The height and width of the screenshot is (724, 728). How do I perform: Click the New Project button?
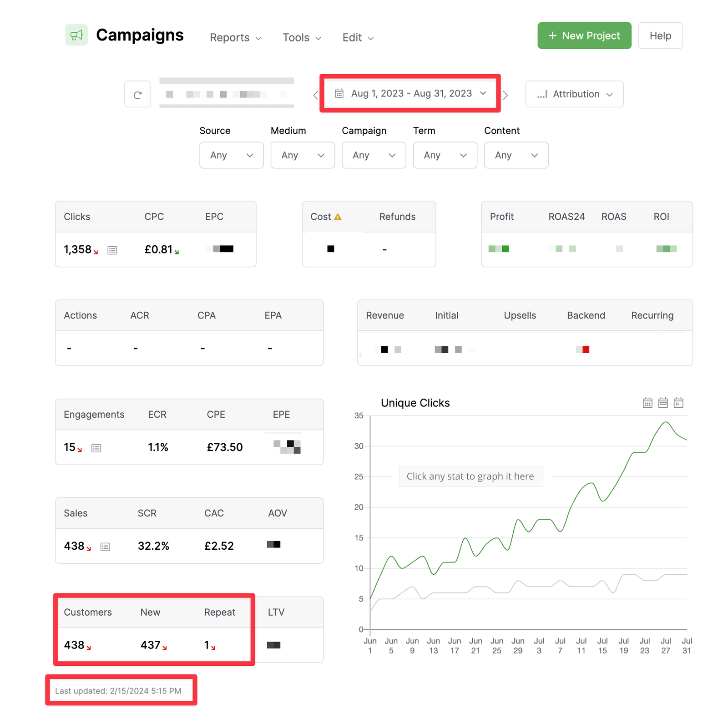[x=584, y=35]
